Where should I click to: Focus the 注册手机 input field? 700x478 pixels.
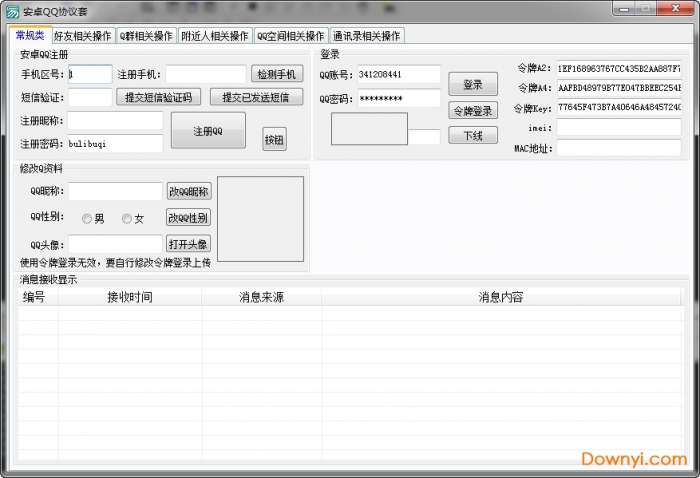206,74
